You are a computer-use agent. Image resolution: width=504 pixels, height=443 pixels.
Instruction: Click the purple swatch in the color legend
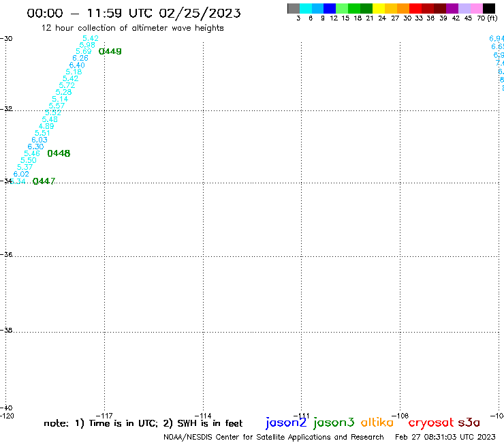[452, 8]
